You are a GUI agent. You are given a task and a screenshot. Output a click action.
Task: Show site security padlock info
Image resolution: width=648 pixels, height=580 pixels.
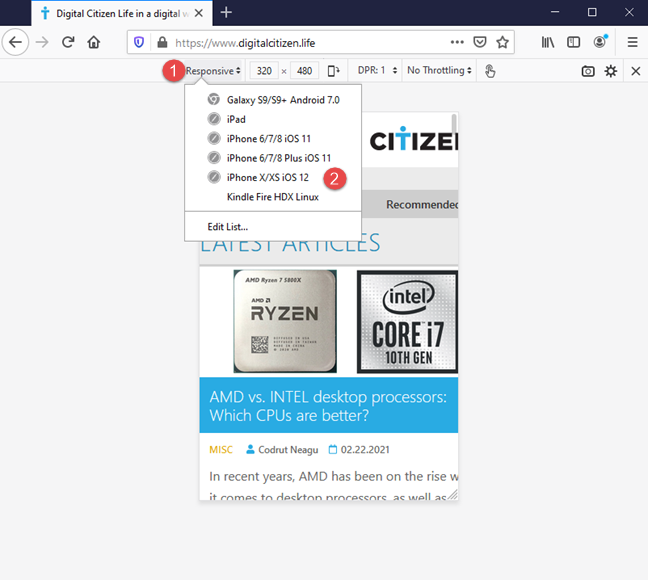click(162, 42)
